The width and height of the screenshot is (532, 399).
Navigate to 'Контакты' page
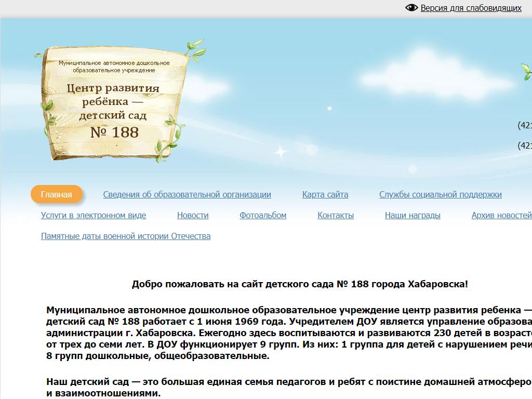coord(336,216)
